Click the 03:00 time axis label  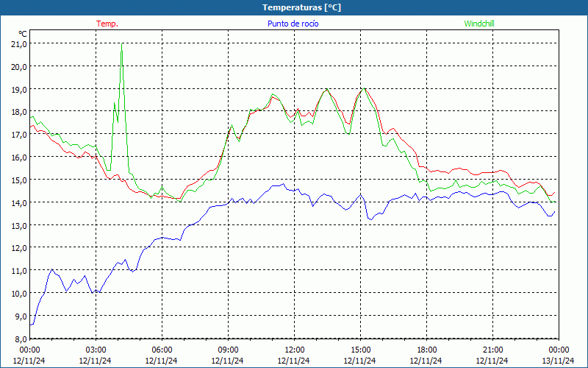pos(96,350)
